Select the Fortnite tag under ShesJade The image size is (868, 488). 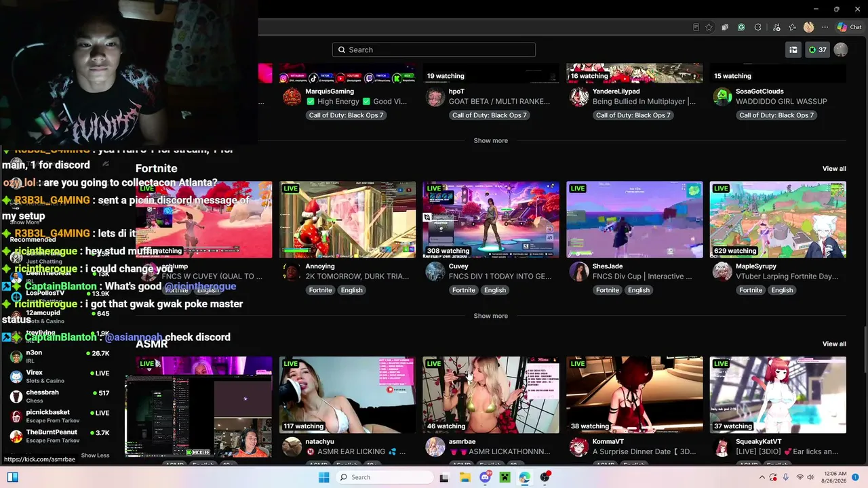[608, 290]
